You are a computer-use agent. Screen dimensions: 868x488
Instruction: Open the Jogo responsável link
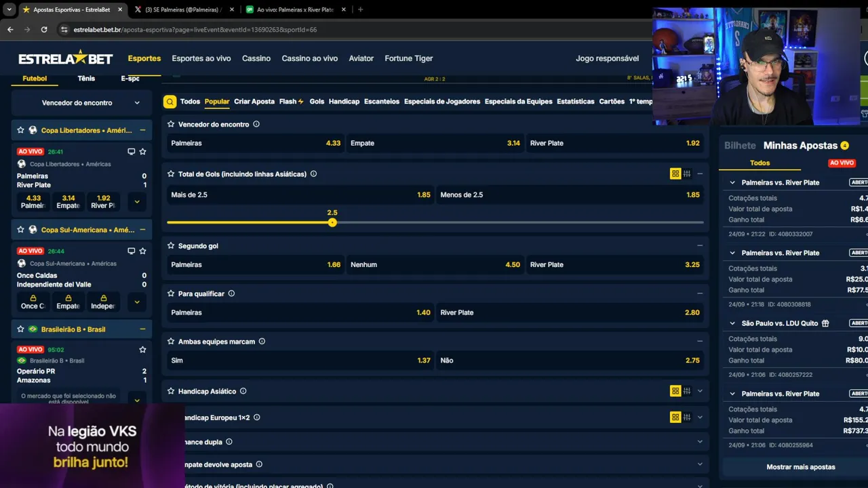[607, 58]
